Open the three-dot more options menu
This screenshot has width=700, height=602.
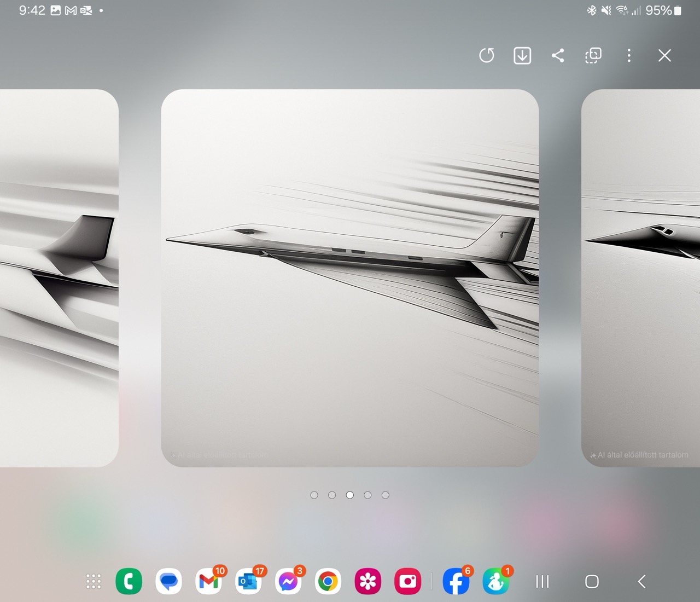pos(629,55)
